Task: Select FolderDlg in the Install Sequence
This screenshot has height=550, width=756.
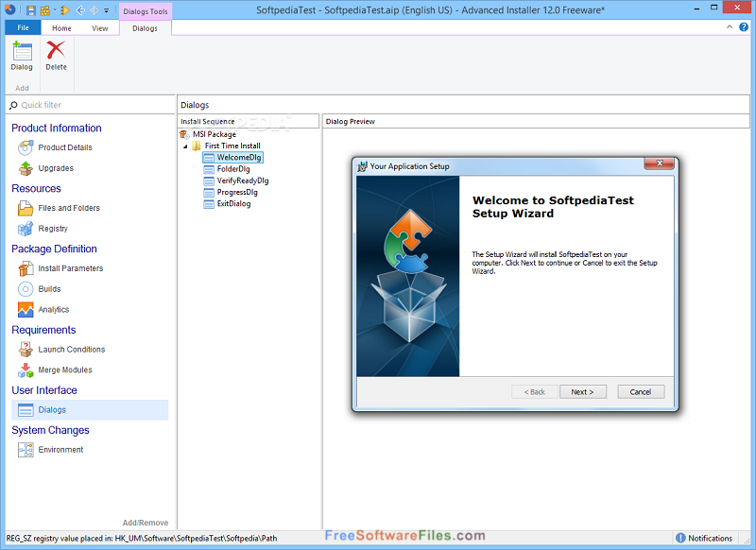Action: 233,169
